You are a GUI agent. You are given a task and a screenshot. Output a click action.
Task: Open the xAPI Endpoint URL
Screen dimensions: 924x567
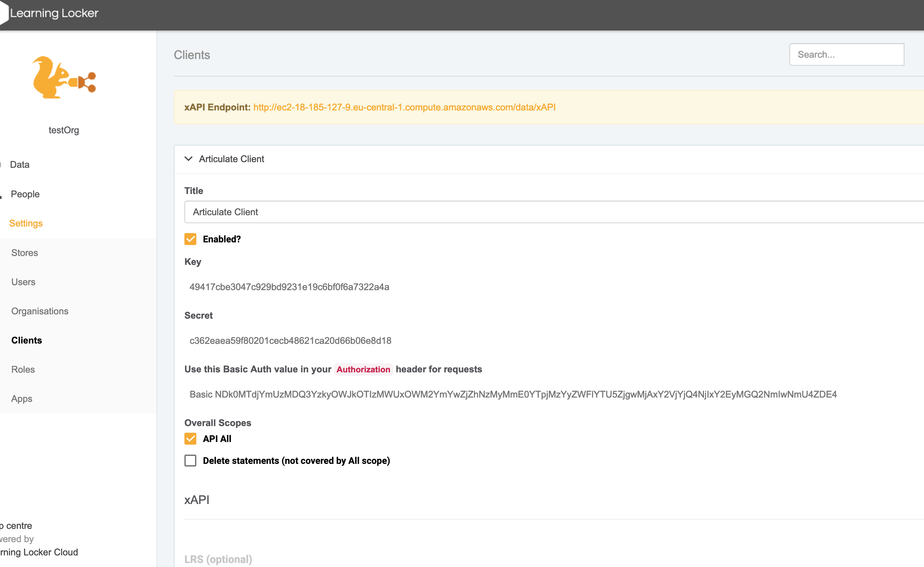404,107
